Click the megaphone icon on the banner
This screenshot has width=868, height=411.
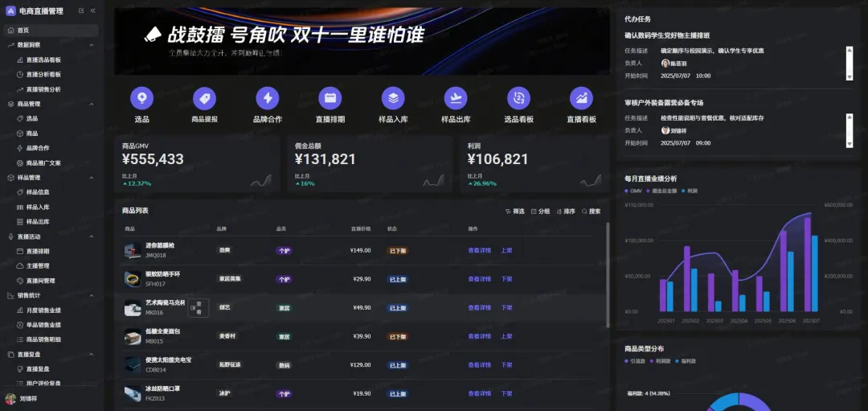point(152,35)
